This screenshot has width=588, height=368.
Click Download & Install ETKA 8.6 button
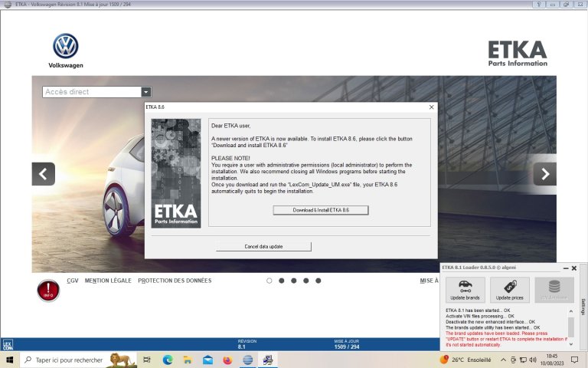tap(321, 210)
